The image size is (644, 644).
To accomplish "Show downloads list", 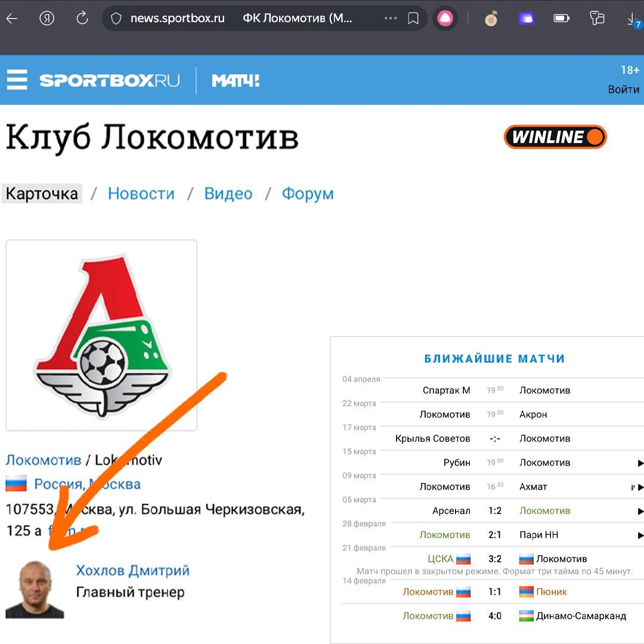I will tap(634, 20).
